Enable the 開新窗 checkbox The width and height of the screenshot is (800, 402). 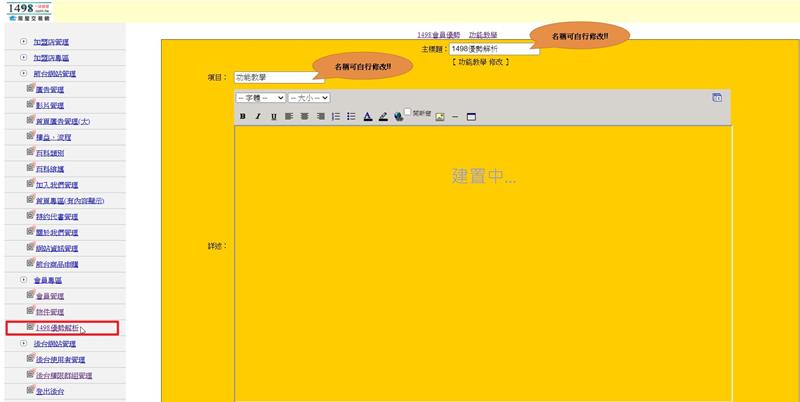[408, 112]
